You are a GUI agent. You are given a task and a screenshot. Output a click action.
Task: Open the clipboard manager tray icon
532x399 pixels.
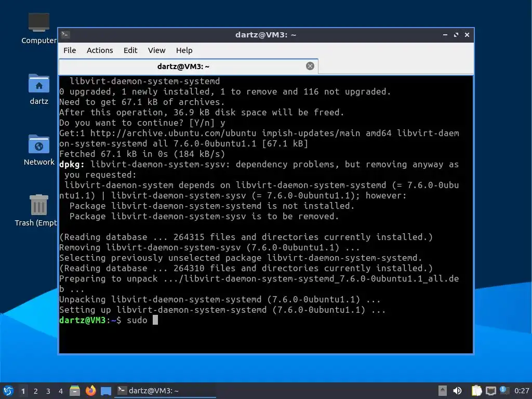pos(476,391)
